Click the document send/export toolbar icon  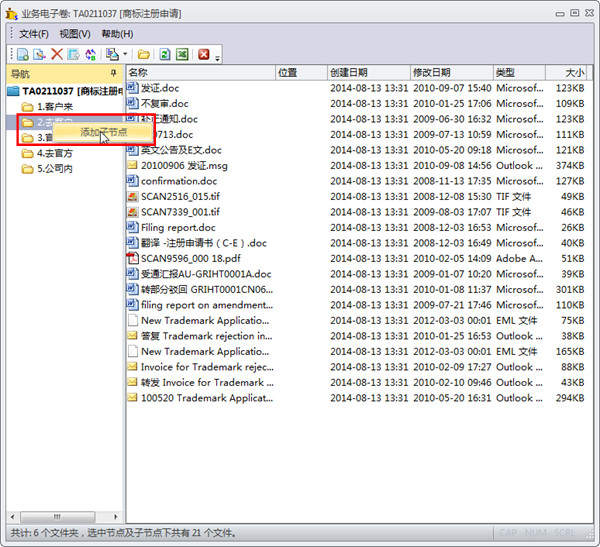(x=73, y=54)
